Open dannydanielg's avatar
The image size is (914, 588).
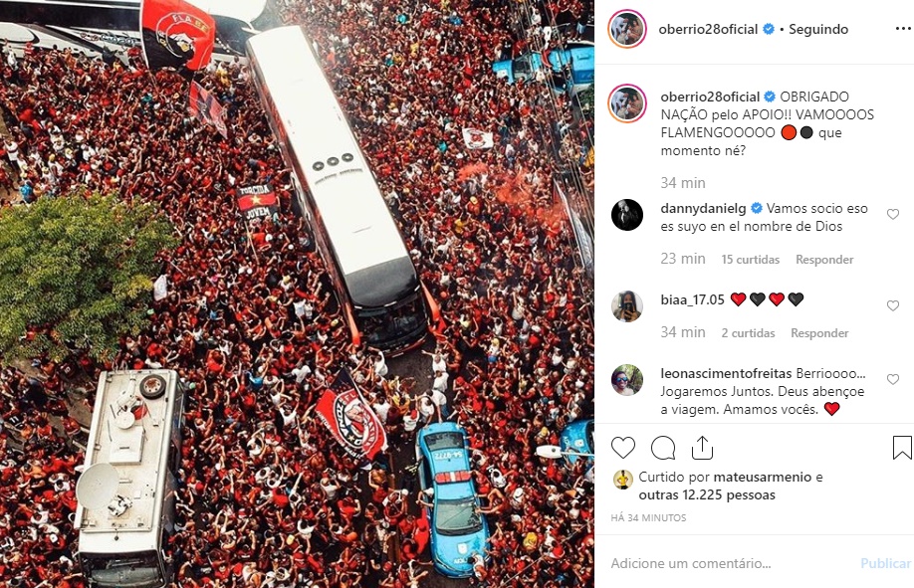point(627,215)
